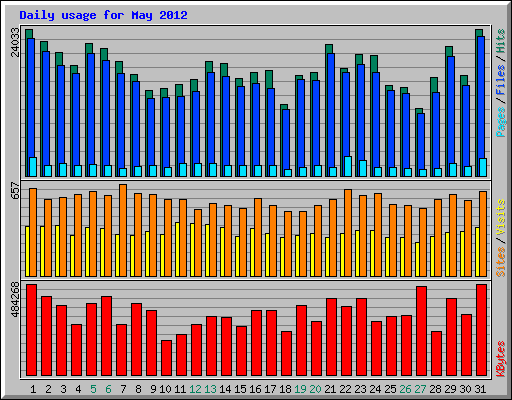Click the "Daily usage for May 2012" title
Screen dimensions: 512x400
(x=103, y=15)
